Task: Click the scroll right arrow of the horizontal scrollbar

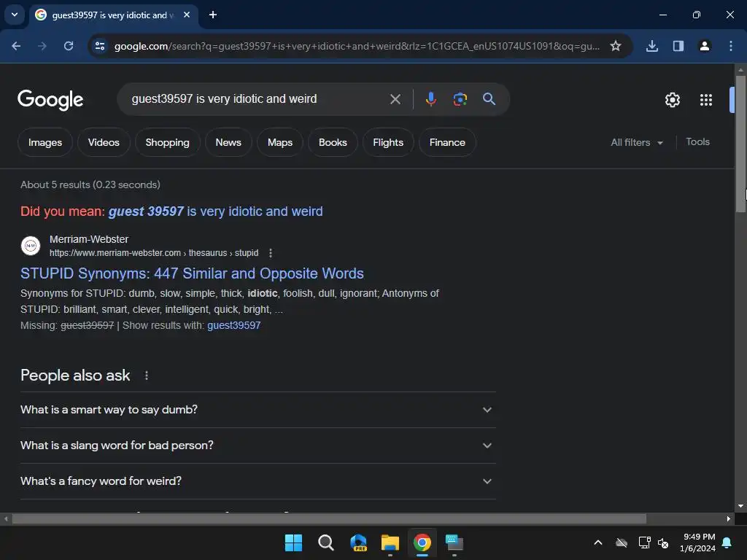Action: click(x=729, y=518)
